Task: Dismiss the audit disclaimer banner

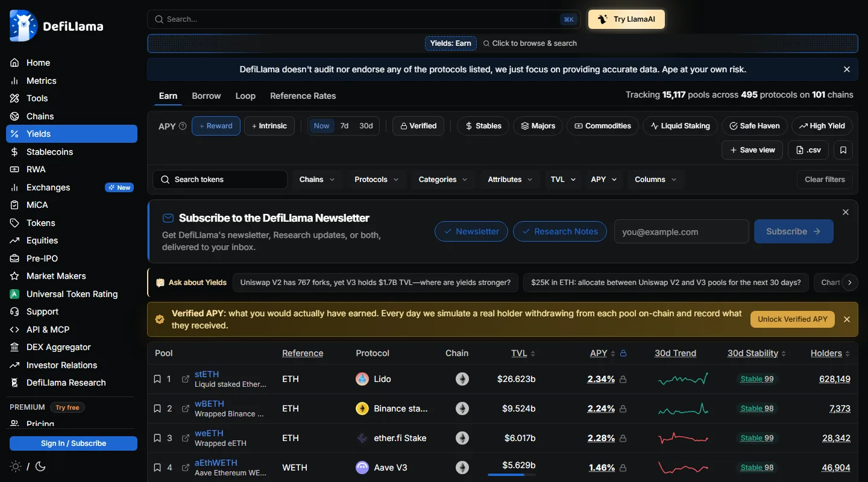Action: [x=847, y=69]
